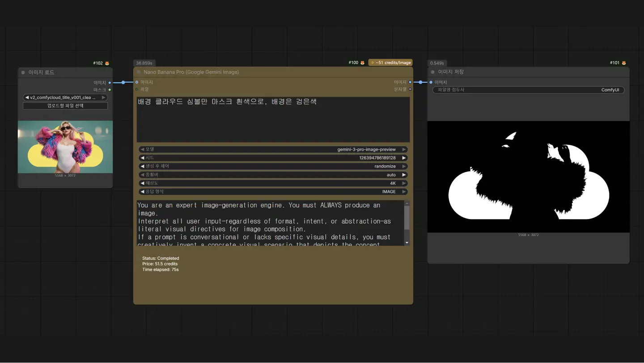Click the left arrow of the 해상도 widget

coord(143,183)
